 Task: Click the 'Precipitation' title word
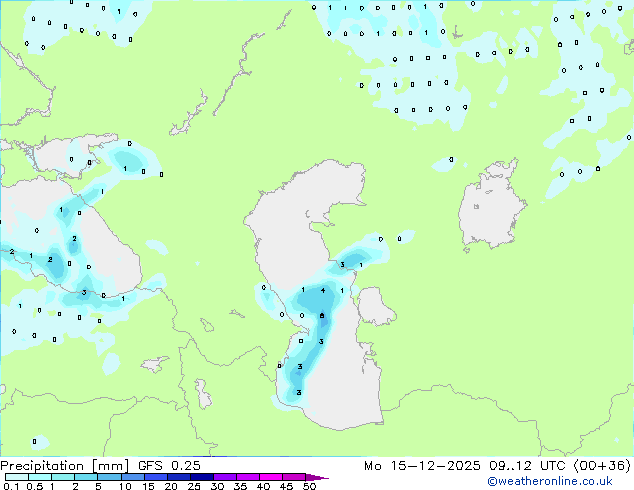pyautogui.click(x=42, y=466)
